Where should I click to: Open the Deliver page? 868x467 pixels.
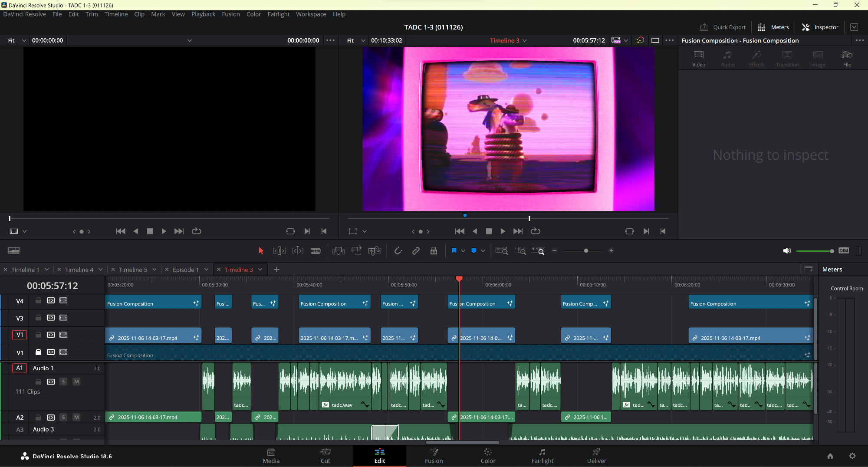click(596, 456)
